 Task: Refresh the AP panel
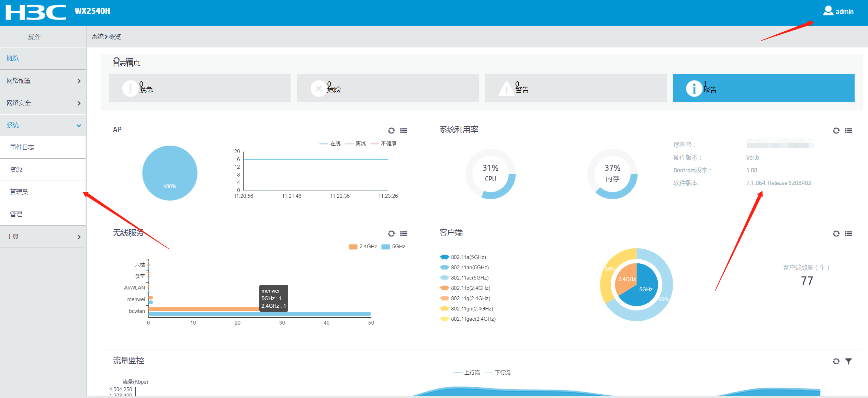coord(391,130)
